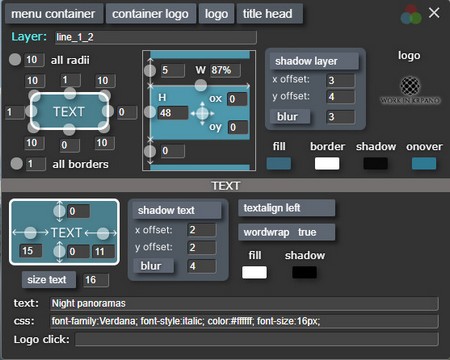450x360 pixels.
Task: Toggle the shadow layer button
Action: tap(314, 61)
